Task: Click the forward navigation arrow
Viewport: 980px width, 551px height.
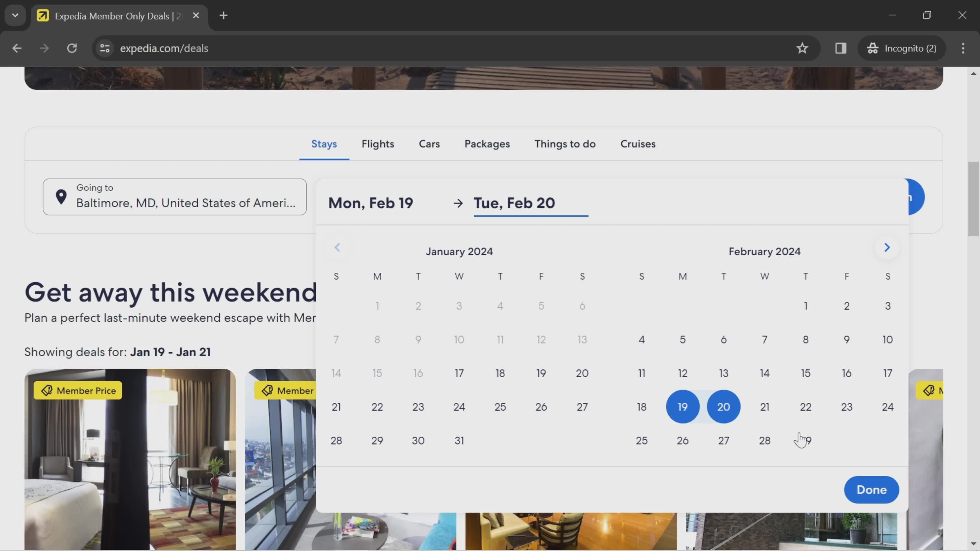Action: coord(44,48)
